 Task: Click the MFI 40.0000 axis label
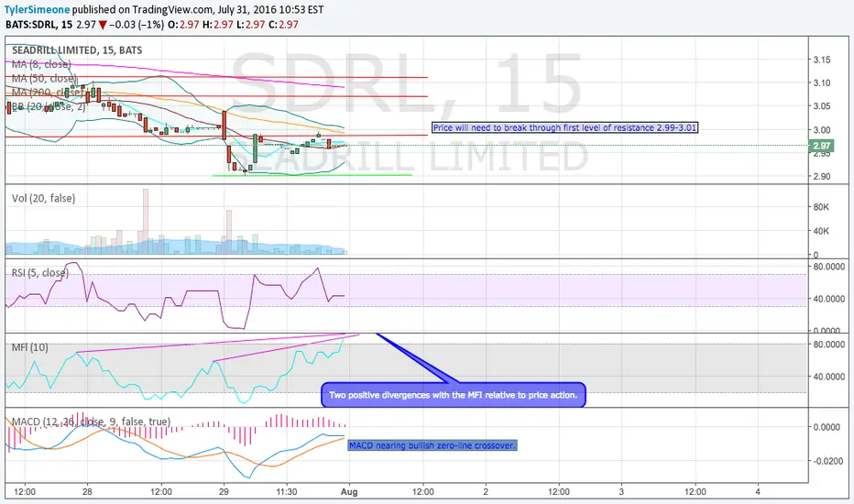[x=829, y=377]
